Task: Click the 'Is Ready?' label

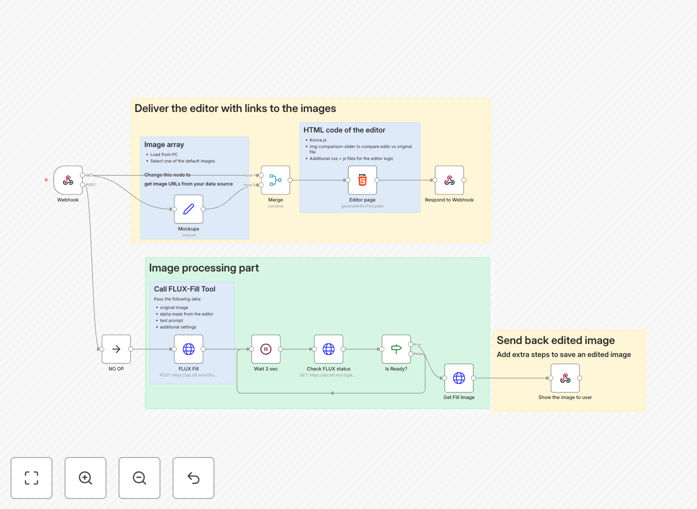Action: click(396, 369)
